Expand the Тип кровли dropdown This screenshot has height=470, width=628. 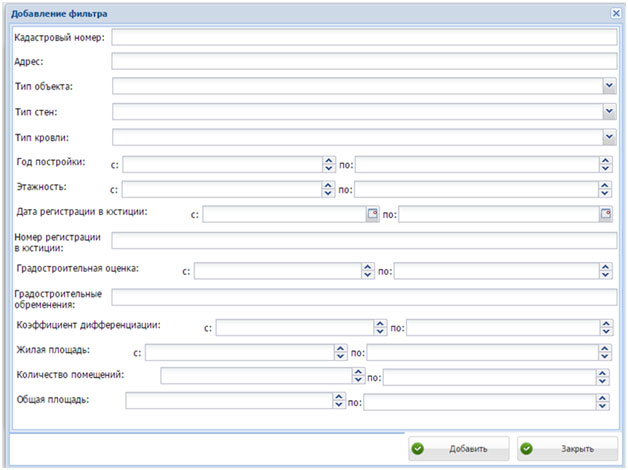[609, 137]
